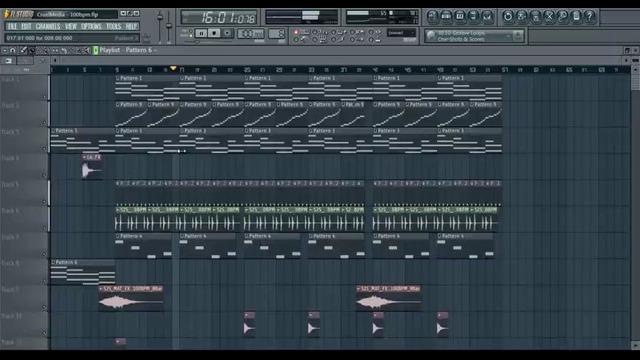Image resolution: width=640 pixels, height=360 pixels.
Task: Click the tempo display
Action: point(251,33)
